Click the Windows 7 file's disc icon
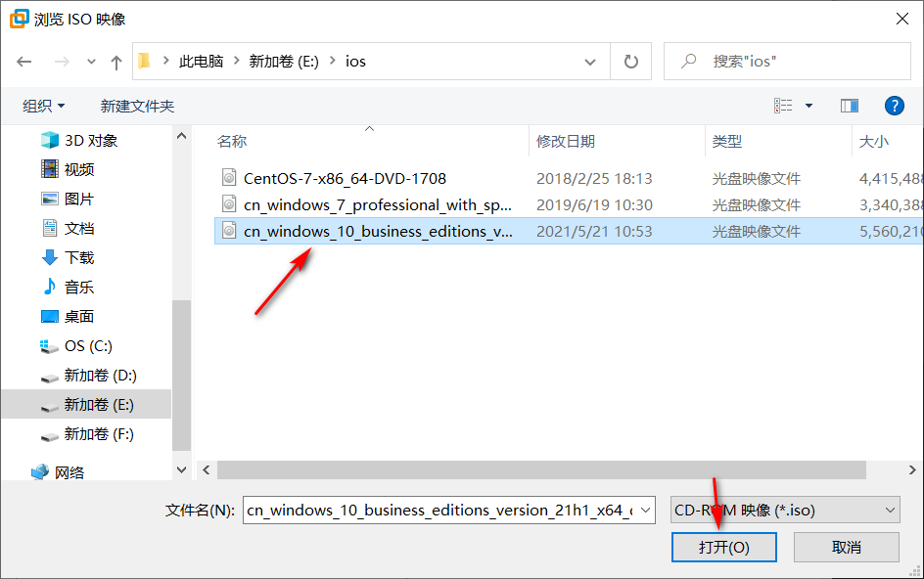924x579 pixels. tap(229, 203)
